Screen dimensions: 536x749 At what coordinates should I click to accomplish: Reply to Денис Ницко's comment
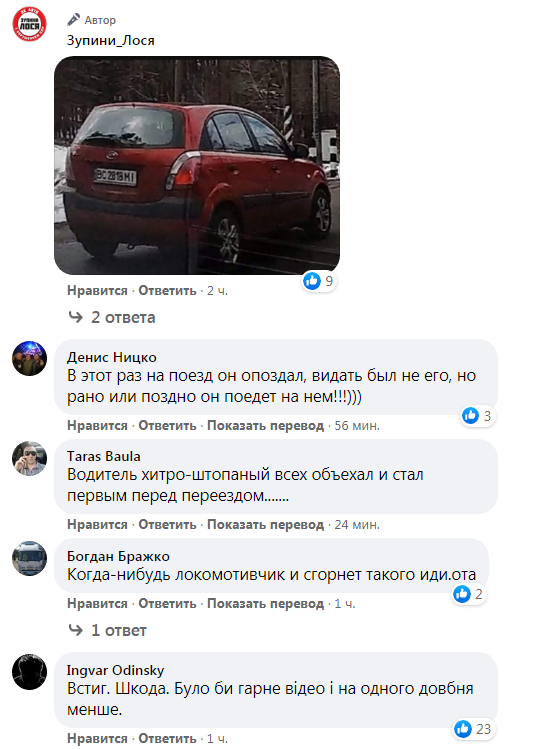pyautogui.click(x=167, y=426)
